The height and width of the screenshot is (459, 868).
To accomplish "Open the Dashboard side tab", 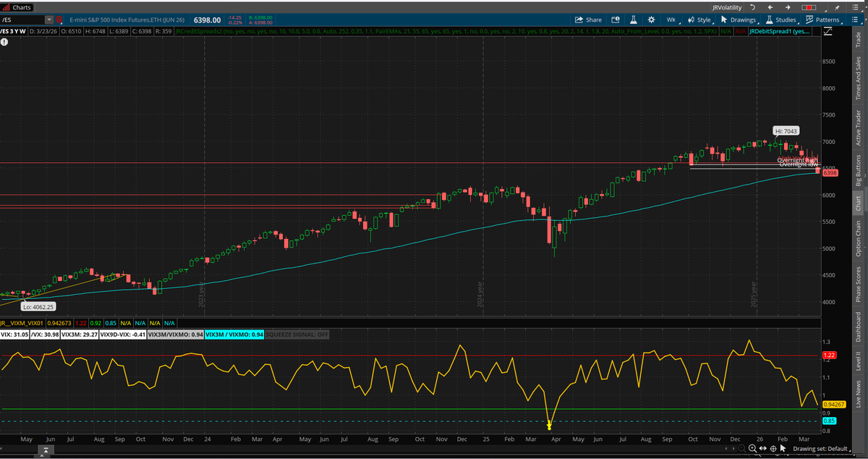I will point(859,326).
